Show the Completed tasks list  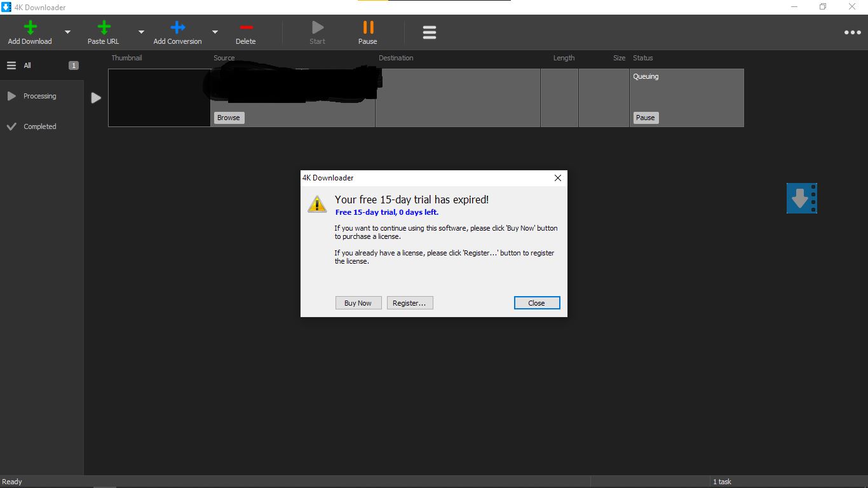(x=39, y=126)
